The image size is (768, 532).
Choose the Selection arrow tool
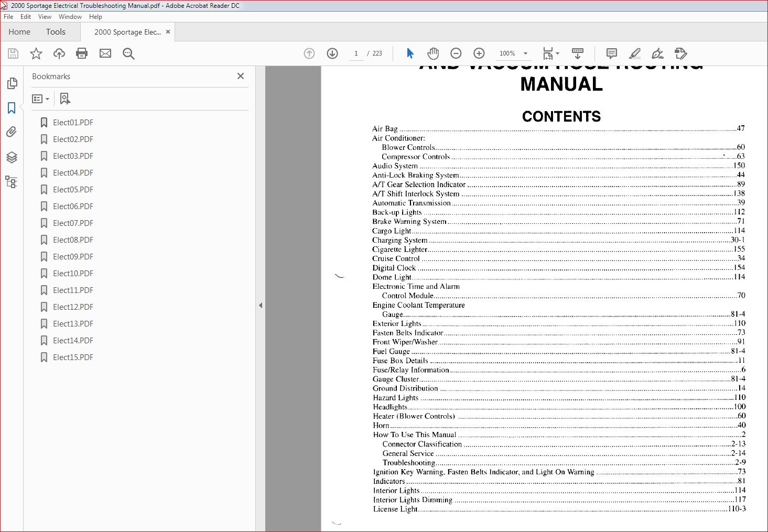(410, 53)
